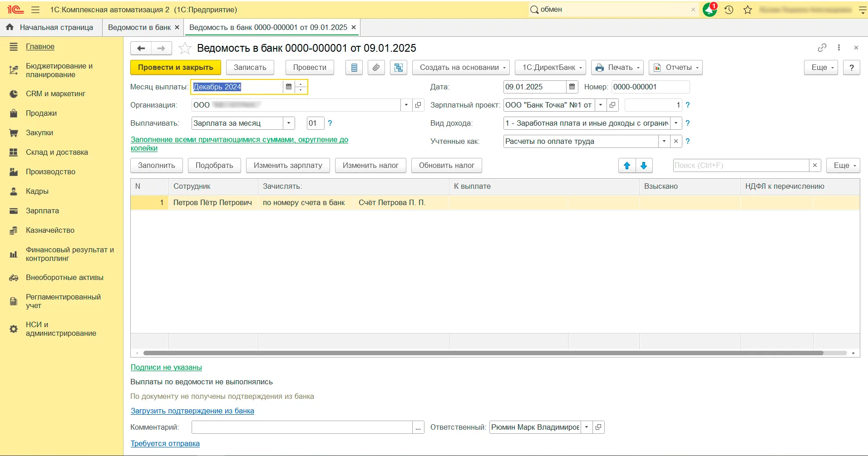Click the attached files paperclip icon
Image resolution: width=868 pixels, height=456 pixels.
376,68
